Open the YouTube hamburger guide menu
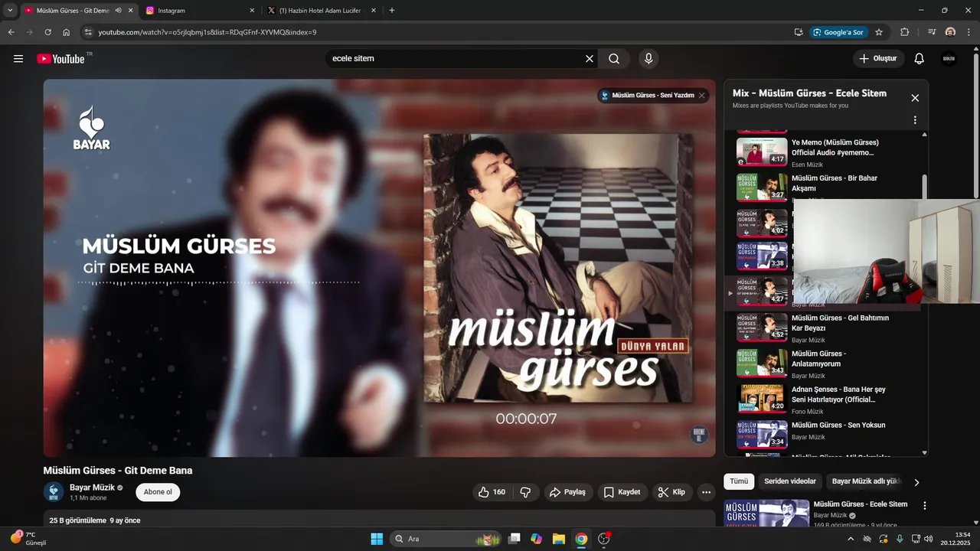Viewport: 980px width, 551px height. click(x=18, y=59)
